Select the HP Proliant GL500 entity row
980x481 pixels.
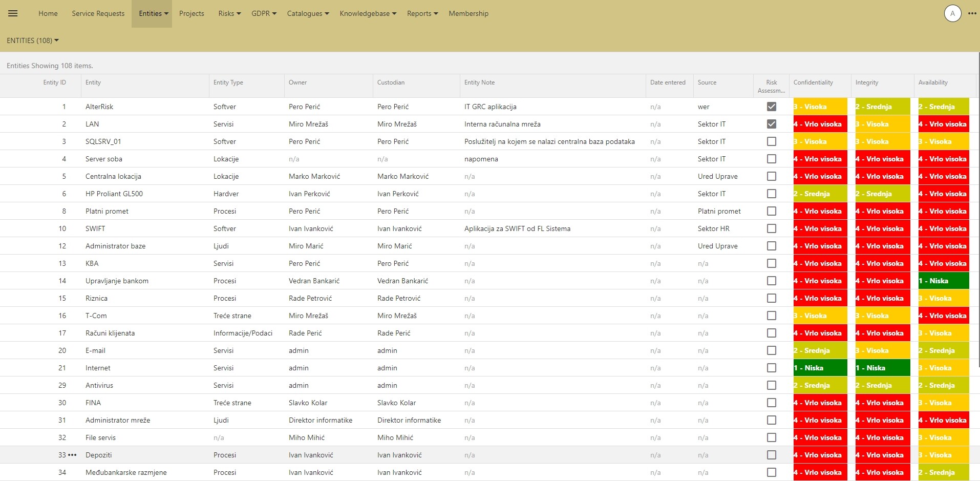pos(490,194)
